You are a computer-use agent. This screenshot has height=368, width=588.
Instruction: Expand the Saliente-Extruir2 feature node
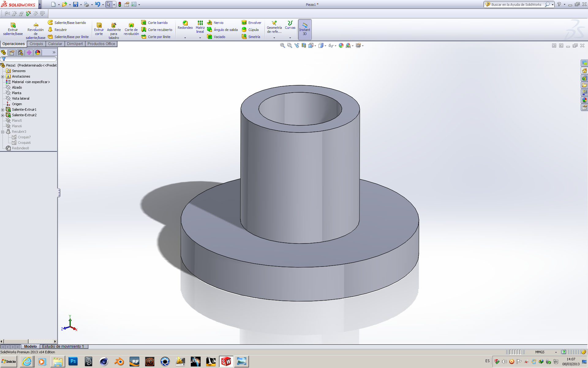(x=3, y=115)
